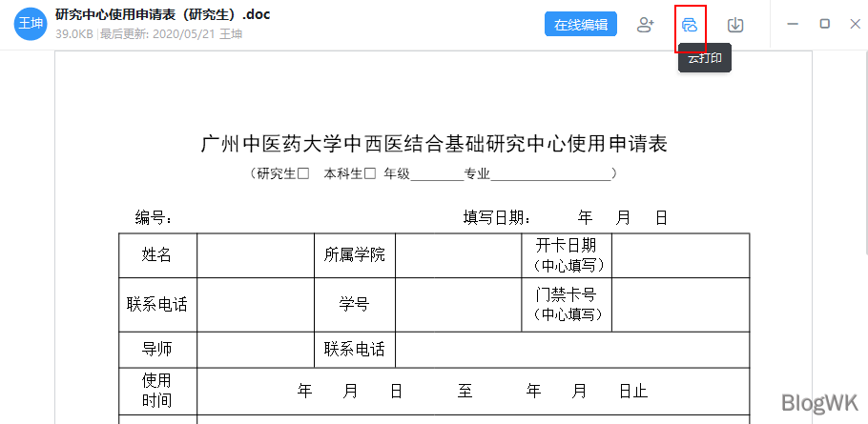Click the 专业 blank line
The image size is (868, 424).
coord(550,175)
